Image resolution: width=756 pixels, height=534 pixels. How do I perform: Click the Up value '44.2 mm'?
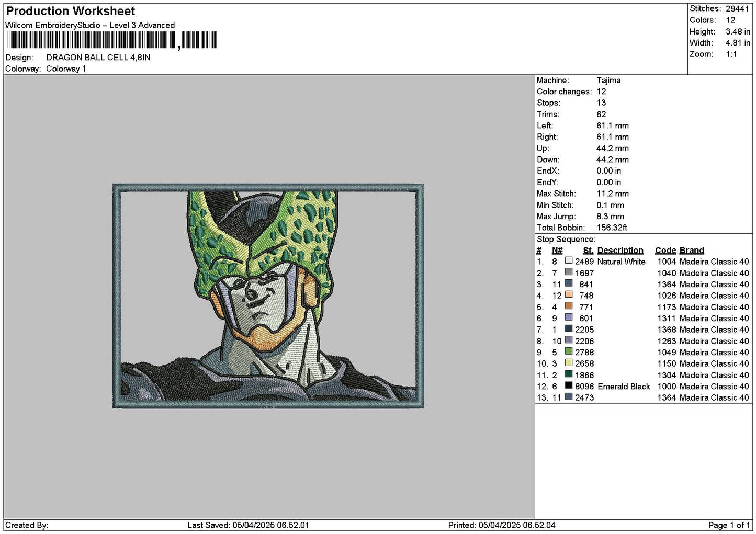(x=613, y=149)
